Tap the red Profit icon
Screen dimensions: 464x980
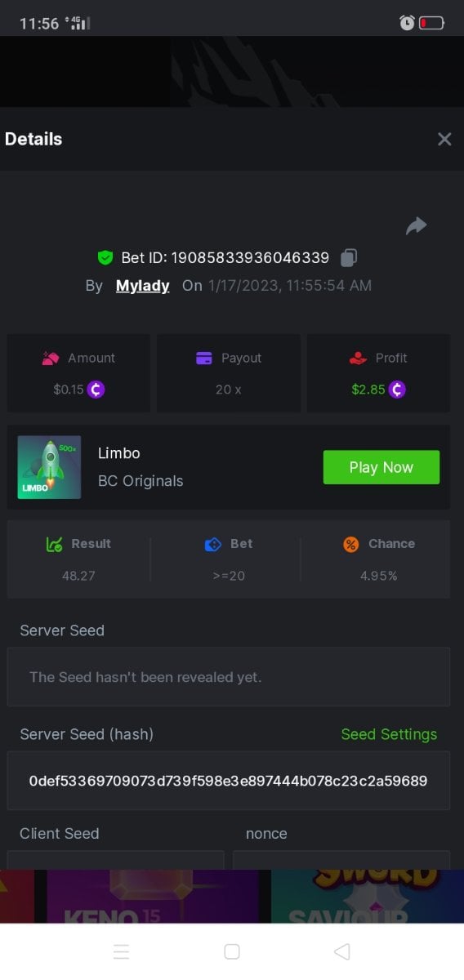[358, 358]
